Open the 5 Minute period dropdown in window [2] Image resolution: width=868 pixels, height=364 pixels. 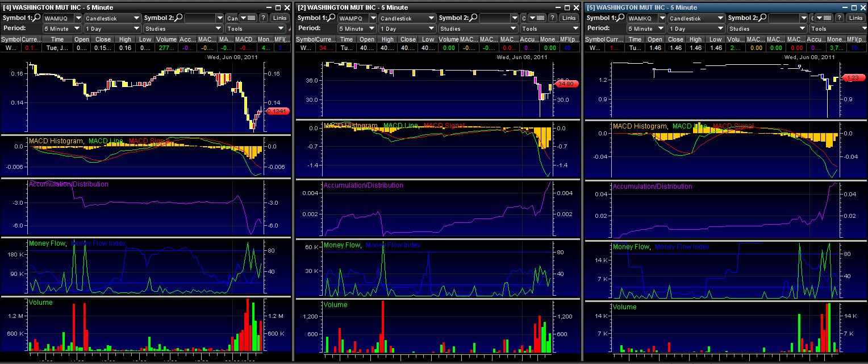pyautogui.click(x=357, y=28)
